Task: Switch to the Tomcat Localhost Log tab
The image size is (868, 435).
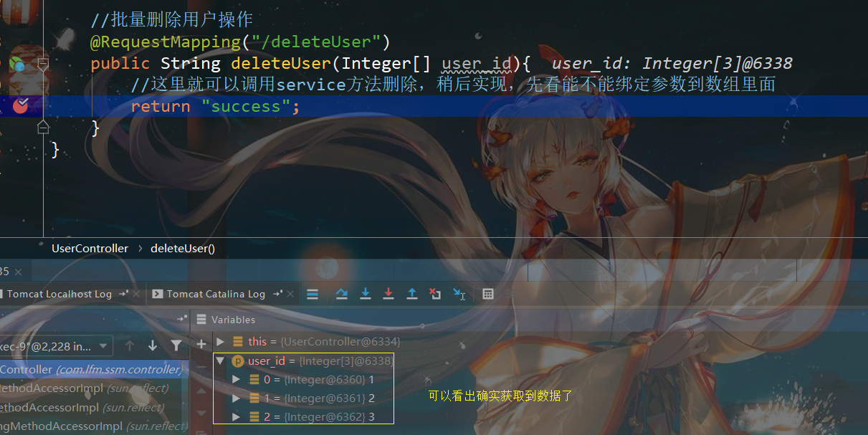Action: pos(61,294)
